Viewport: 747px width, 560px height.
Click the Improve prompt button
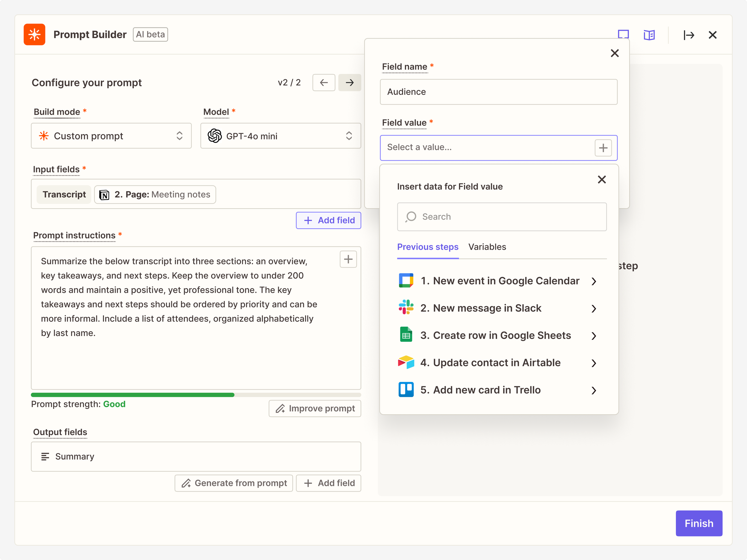pyautogui.click(x=315, y=409)
